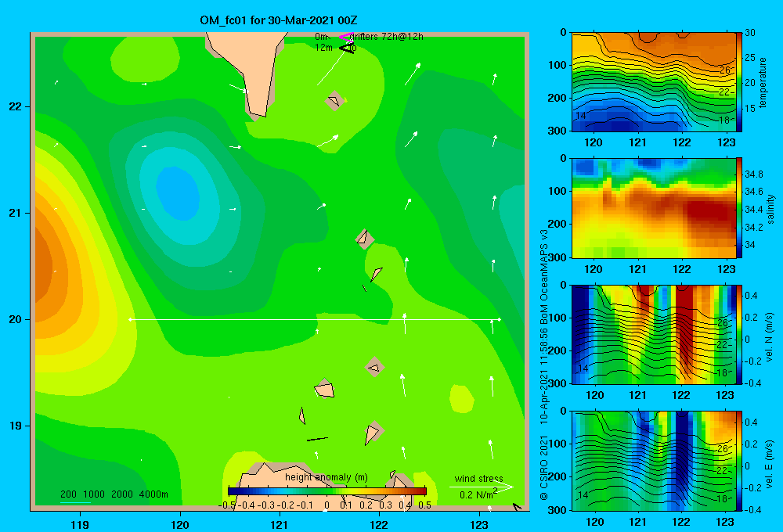Open the eastward velocity section plot

point(654,461)
